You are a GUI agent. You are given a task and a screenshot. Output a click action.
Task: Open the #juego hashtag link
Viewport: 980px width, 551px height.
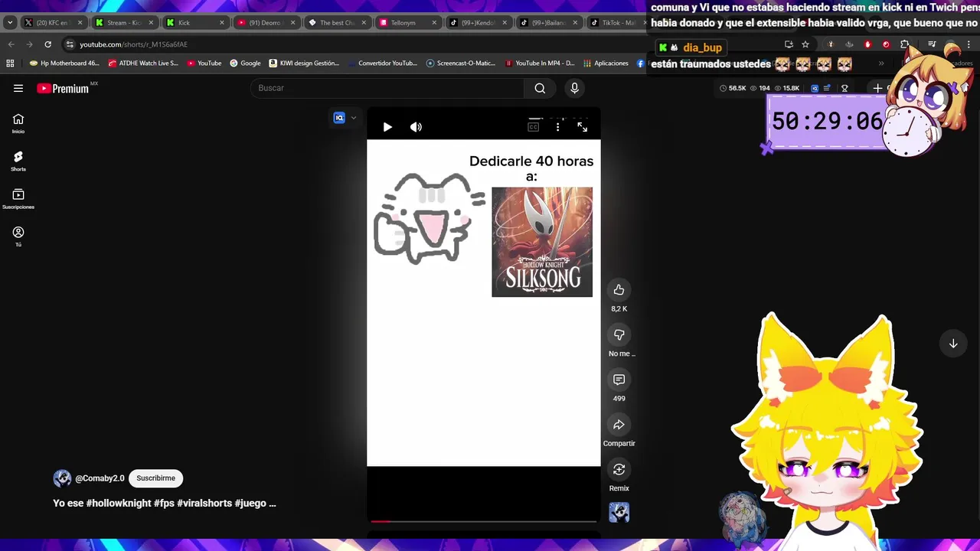tap(250, 503)
